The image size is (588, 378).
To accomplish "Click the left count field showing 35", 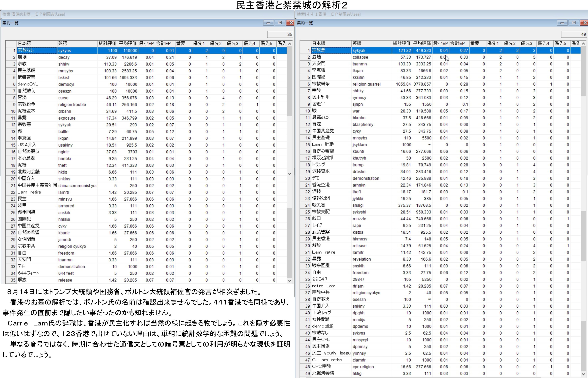I will 280,34.
